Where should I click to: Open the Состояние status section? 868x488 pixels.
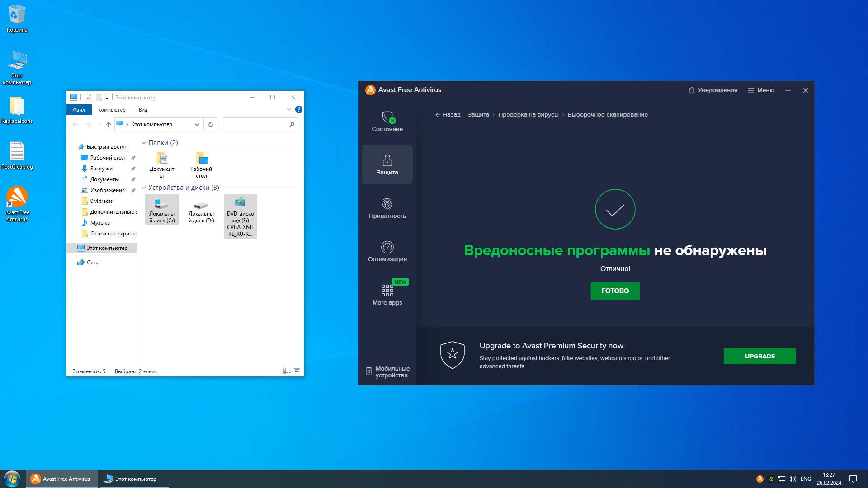[x=387, y=122]
